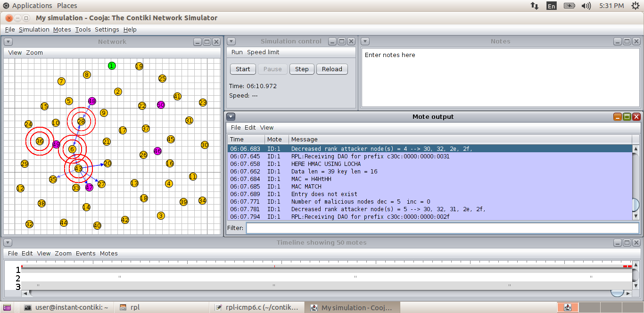
Task: Open File menu in Cooja menubar
Action: [x=10, y=29]
